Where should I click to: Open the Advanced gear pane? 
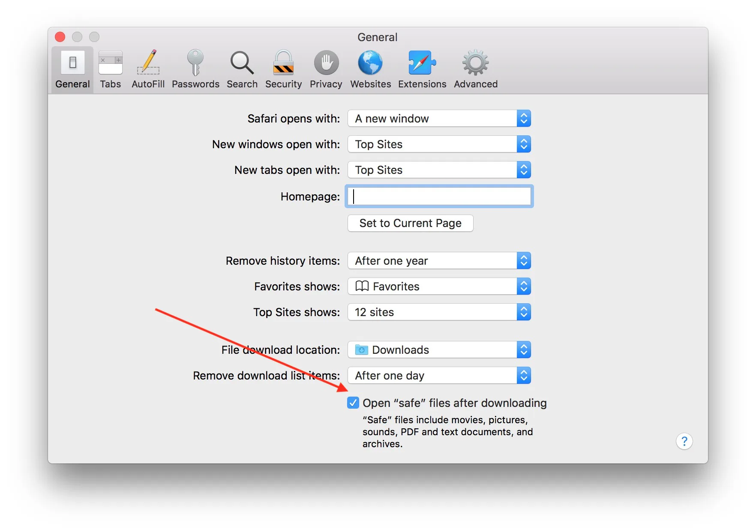tap(476, 69)
